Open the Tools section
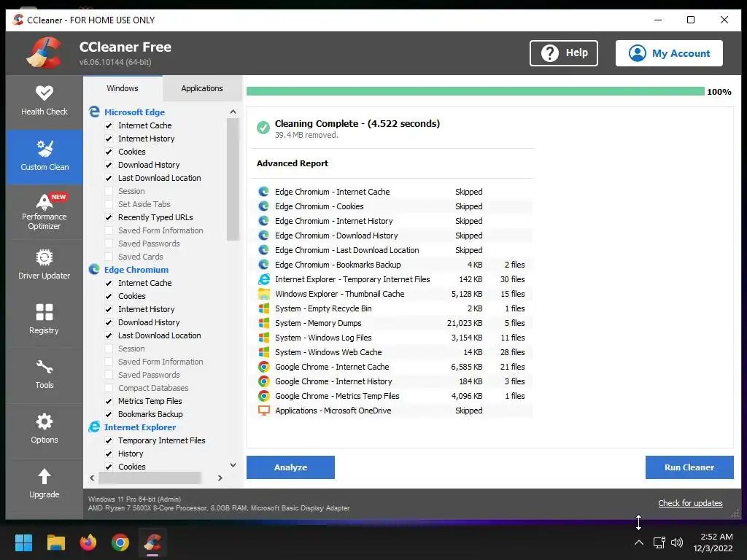 pos(44,375)
